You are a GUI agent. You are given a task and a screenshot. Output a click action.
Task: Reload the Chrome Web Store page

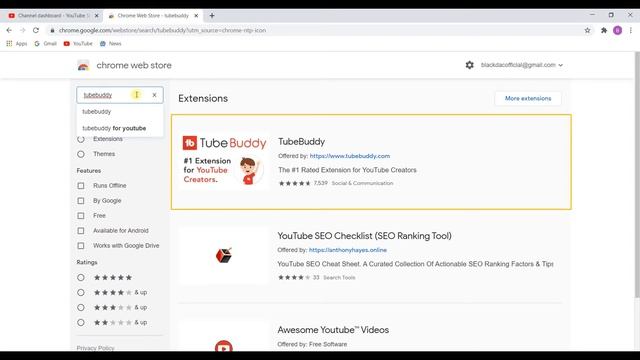point(36,30)
